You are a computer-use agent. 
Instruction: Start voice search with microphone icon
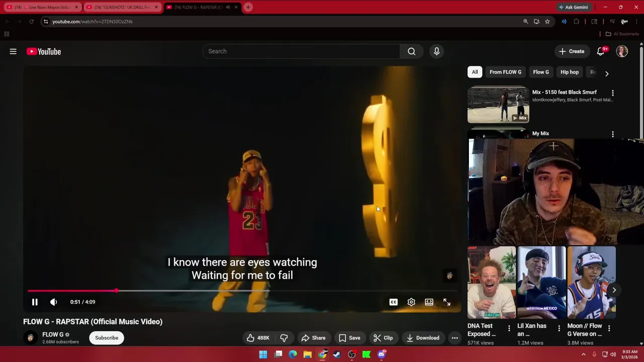pos(437,51)
